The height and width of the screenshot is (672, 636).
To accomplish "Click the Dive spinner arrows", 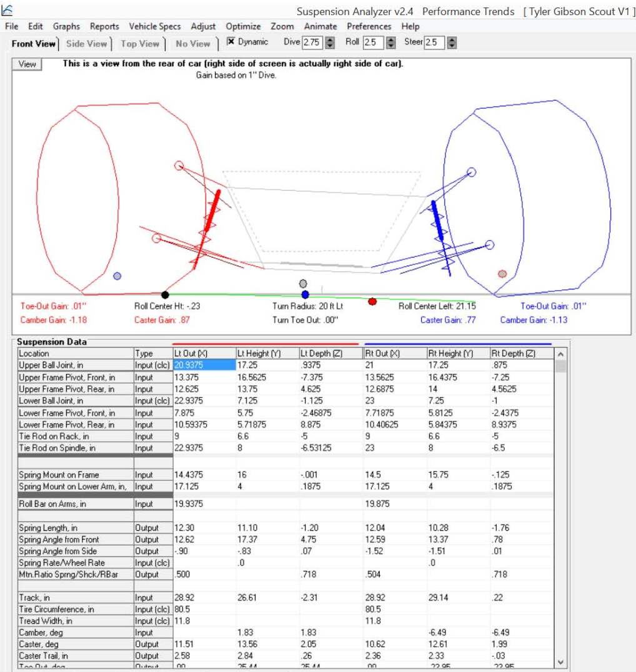I will [330, 43].
